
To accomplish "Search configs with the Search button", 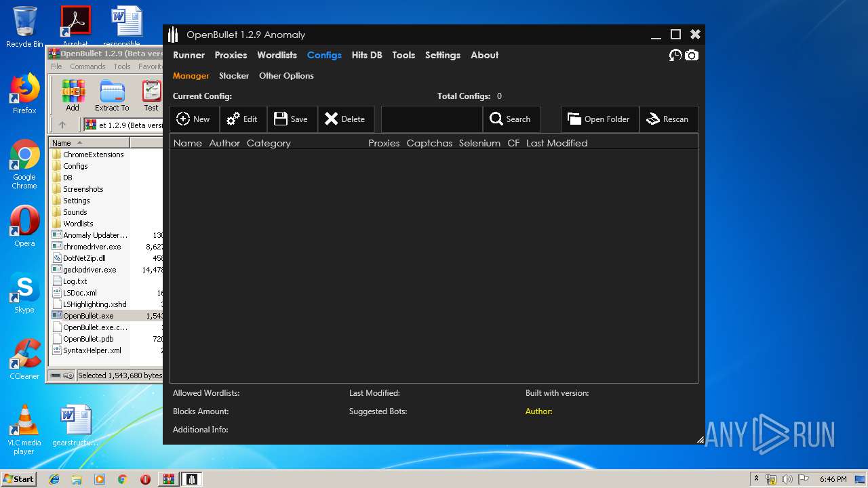I will pos(511,119).
